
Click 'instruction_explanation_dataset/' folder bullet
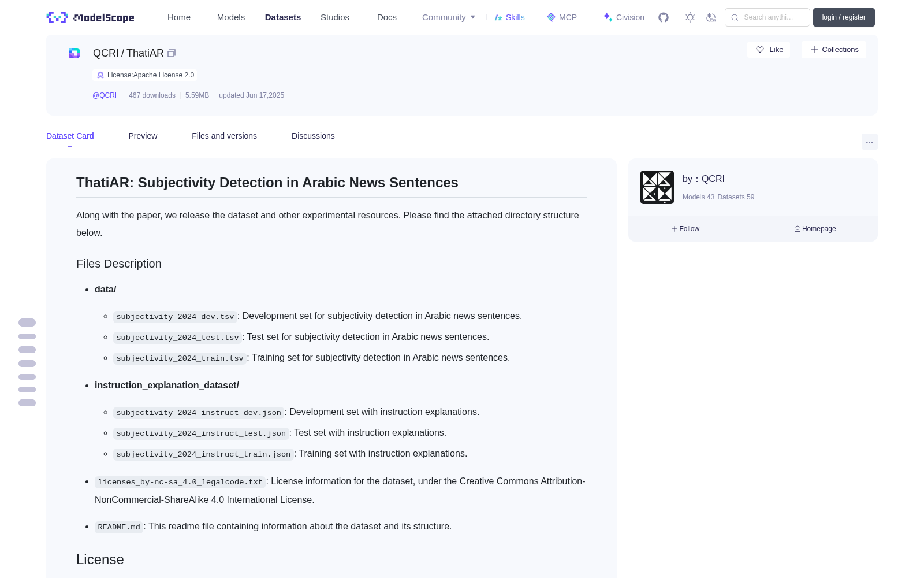[167, 386]
